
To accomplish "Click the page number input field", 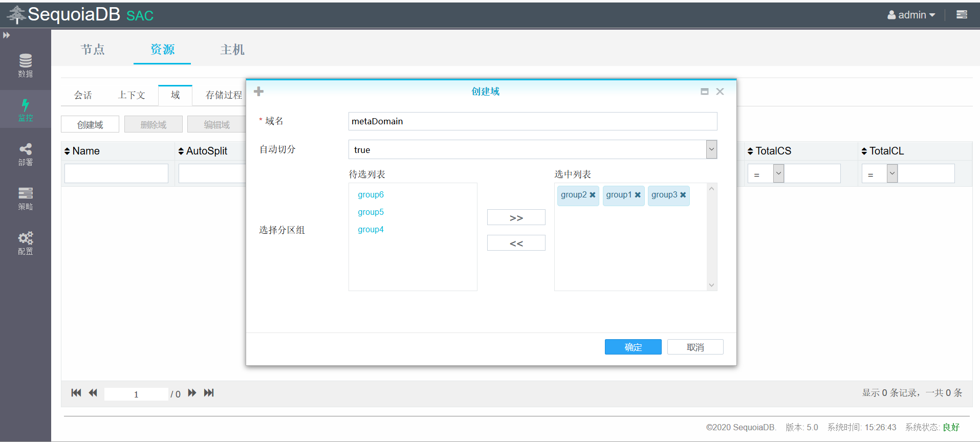I will (136, 394).
